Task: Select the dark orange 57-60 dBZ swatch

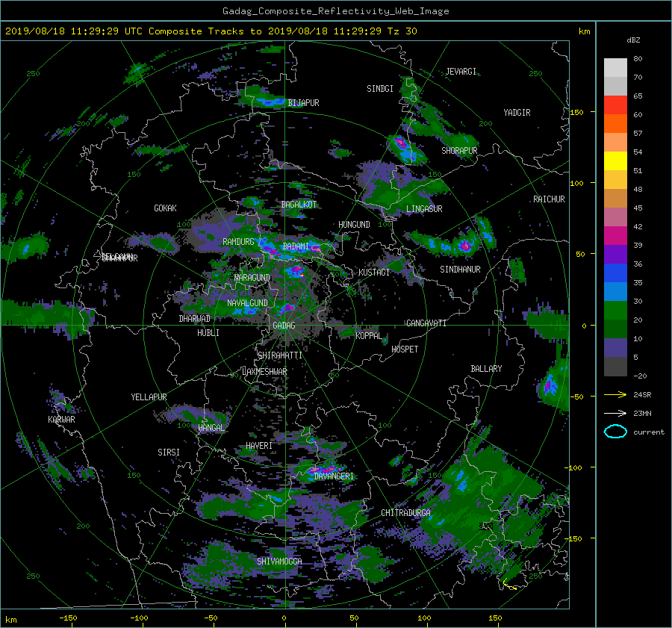Action: [x=615, y=124]
